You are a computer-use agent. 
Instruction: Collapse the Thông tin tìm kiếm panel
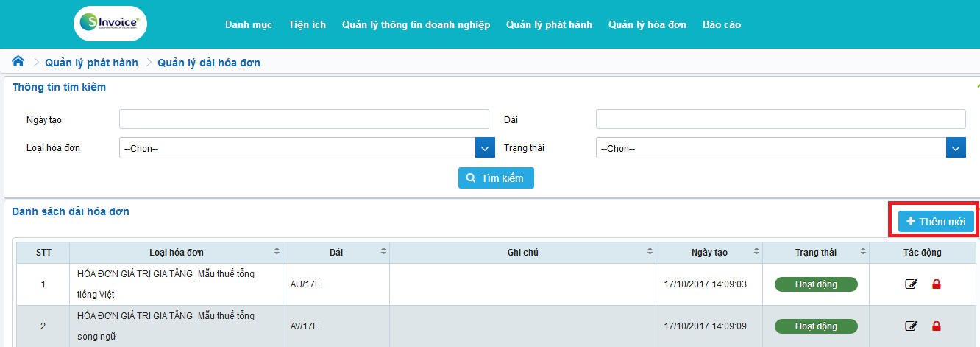click(x=976, y=87)
